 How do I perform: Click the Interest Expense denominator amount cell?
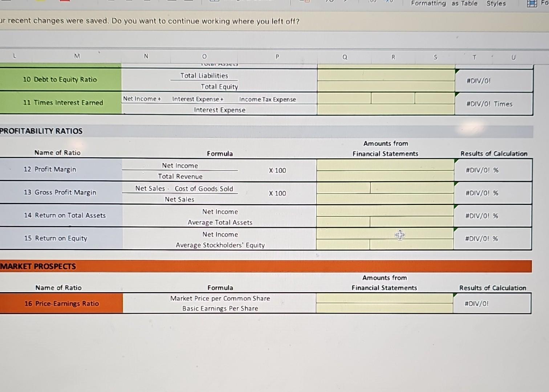pos(386,110)
